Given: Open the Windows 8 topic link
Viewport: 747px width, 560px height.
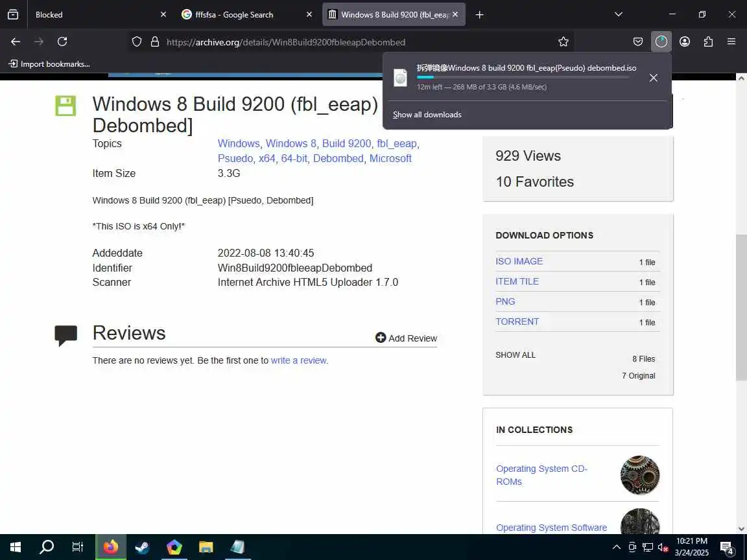Looking at the screenshot, I should tap(290, 143).
